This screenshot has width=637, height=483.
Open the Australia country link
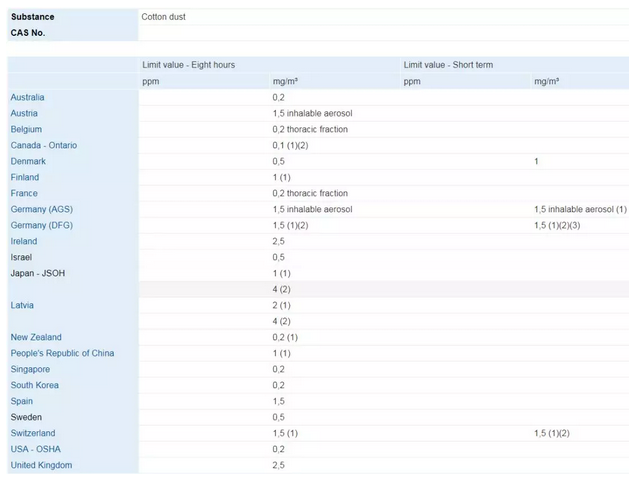coord(27,97)
